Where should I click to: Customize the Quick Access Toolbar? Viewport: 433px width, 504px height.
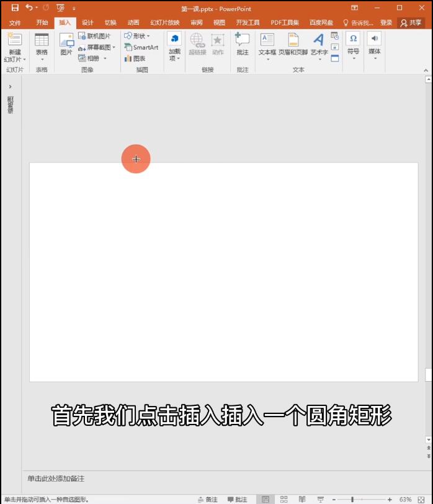coord(74,8)
